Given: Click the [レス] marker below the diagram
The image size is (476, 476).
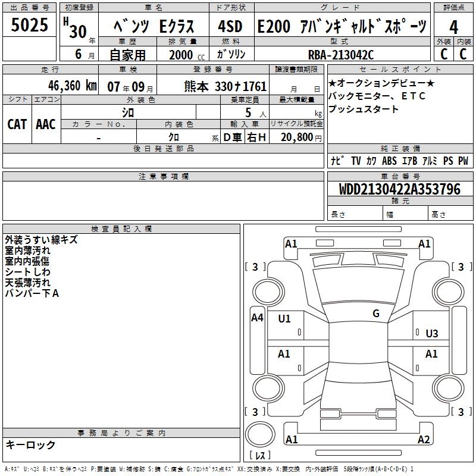Looking at the screenshot, I should coord(259,456).
